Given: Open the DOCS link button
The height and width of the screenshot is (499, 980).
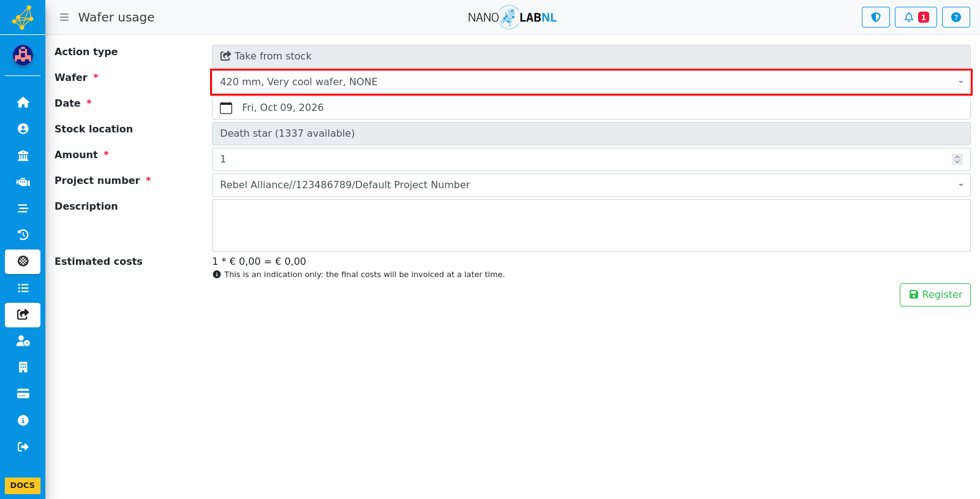Looking at the screenshot, I should (x=23, y=486).
